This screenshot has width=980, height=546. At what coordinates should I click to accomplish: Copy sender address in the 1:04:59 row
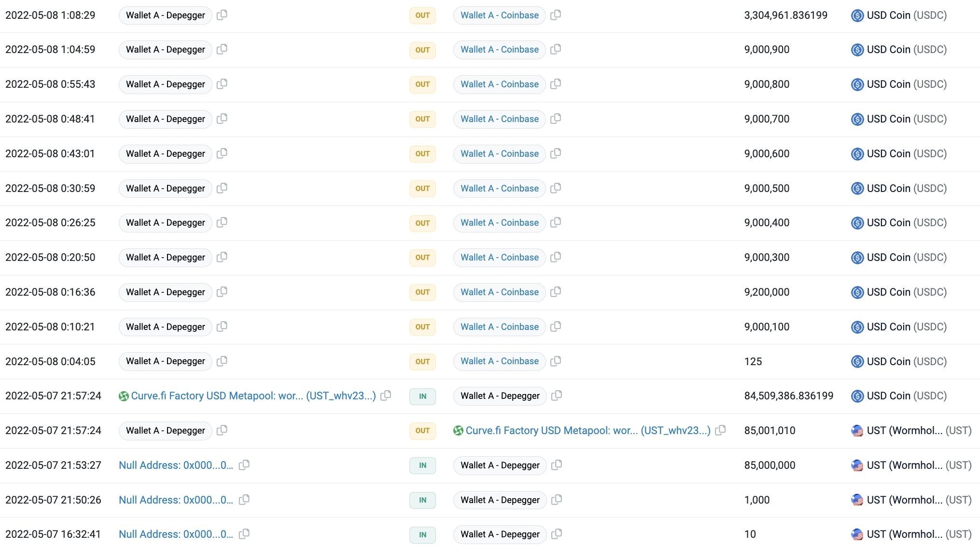point(222,49)
